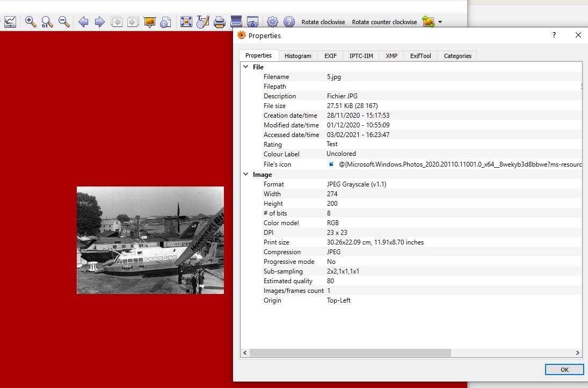
Task: Click the zoom out magnifier icon
Action: (x=64, y=22)
